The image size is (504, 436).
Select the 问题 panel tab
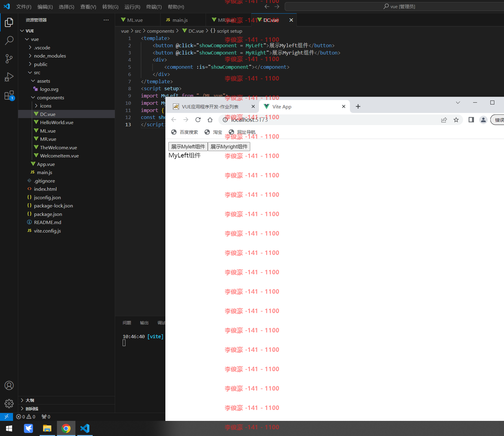click(127, 323)
